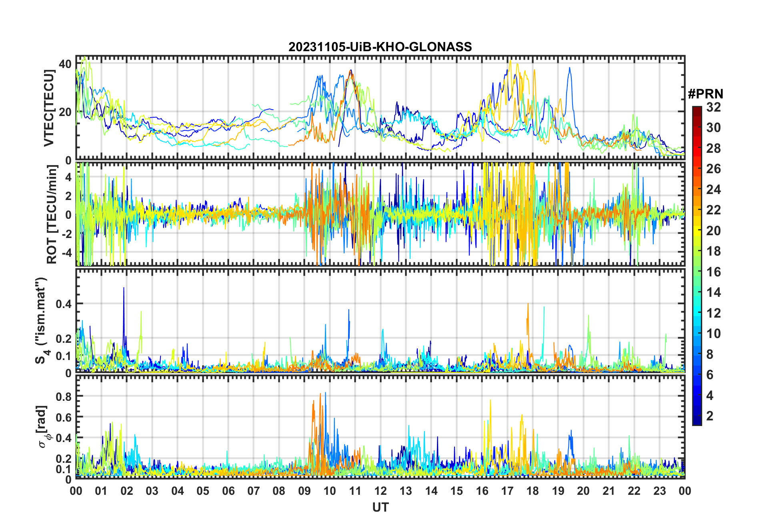This screenshot has width=761, height=532.
Task: Click colorbar tick label 6
Action: click(710, 375)
